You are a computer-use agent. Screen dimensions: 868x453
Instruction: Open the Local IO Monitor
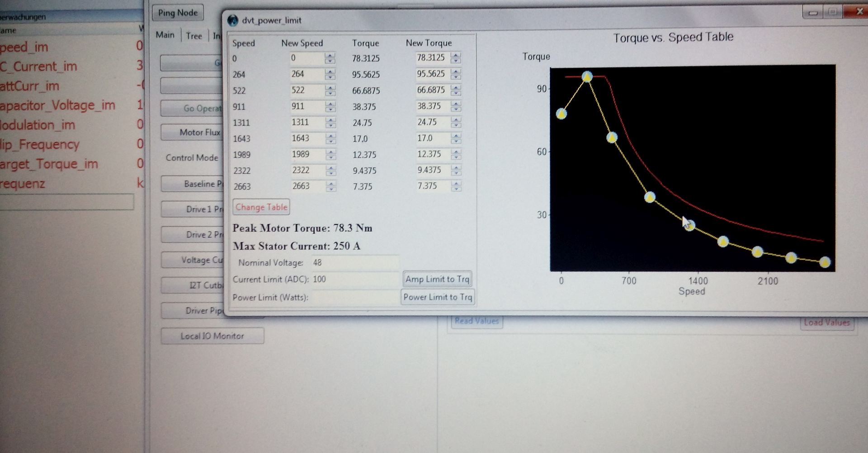coord(212,336)
